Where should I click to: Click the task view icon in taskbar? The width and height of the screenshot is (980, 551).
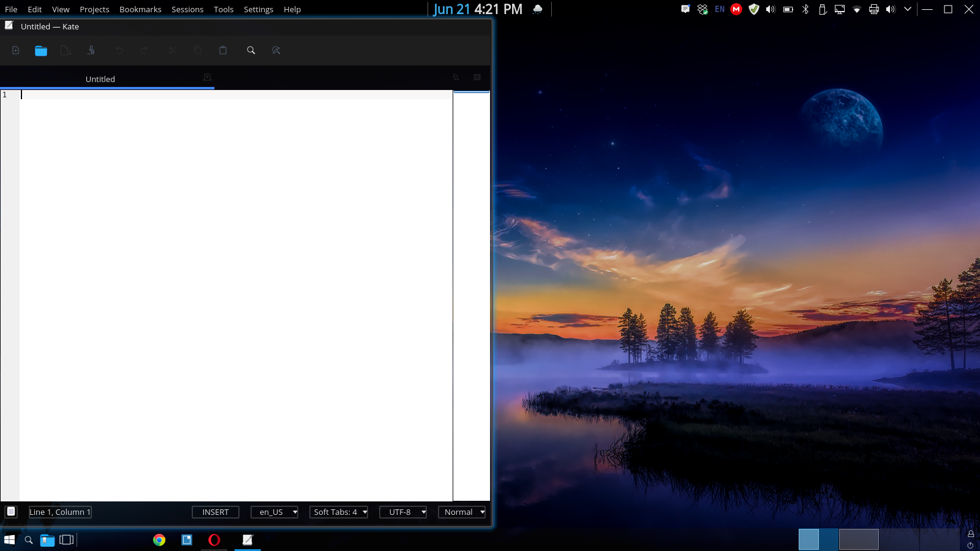(x=67, y=539)
